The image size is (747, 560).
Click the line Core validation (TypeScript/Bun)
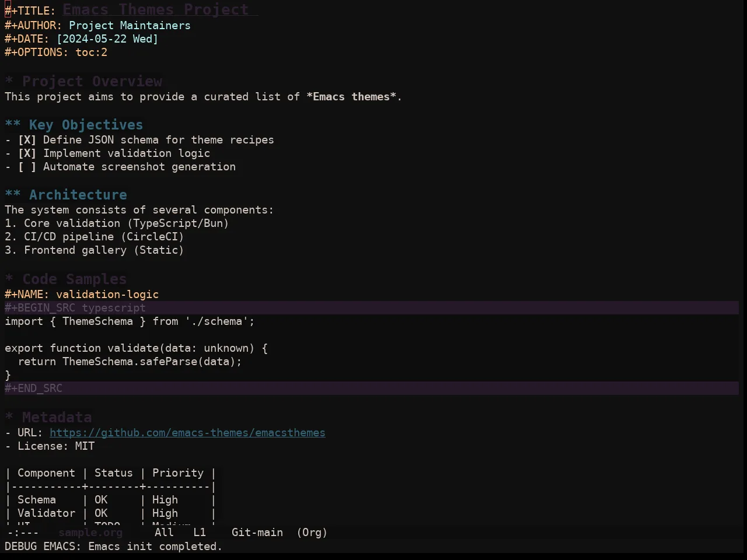pos(117,223)
